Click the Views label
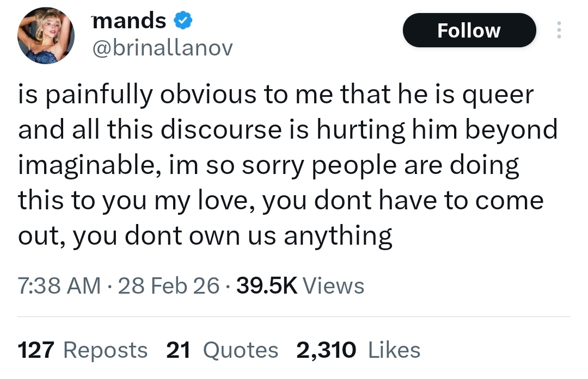This screenshot has height=379, width=588. (333, 285)
